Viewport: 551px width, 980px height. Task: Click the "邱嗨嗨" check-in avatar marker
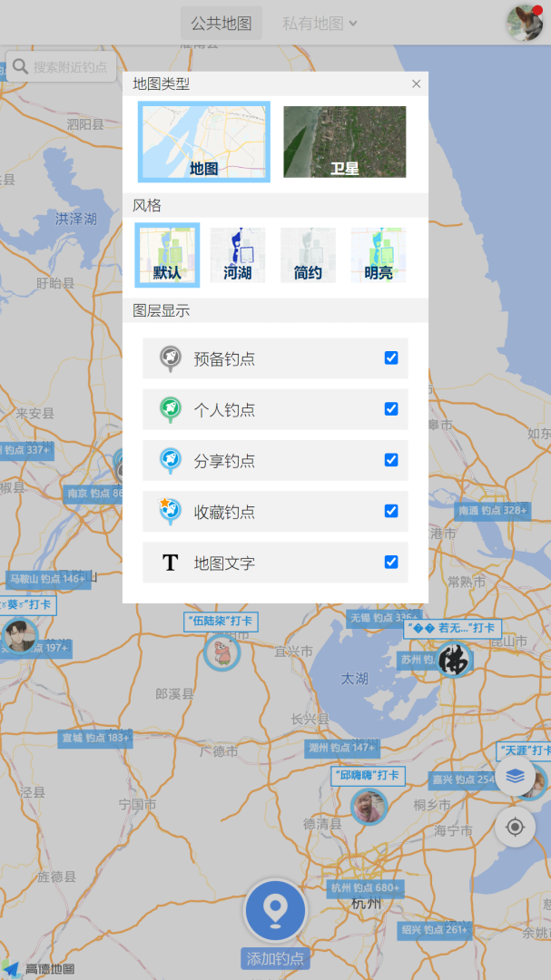coord(369,806)
